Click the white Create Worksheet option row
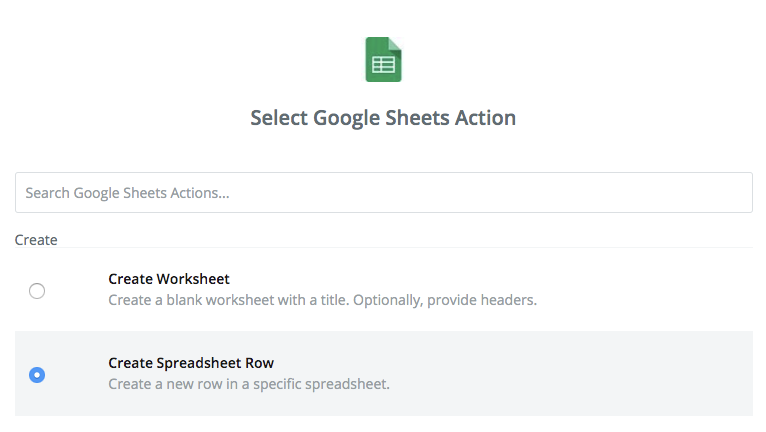The image size is (766, 432). click(x=620, y=289)
